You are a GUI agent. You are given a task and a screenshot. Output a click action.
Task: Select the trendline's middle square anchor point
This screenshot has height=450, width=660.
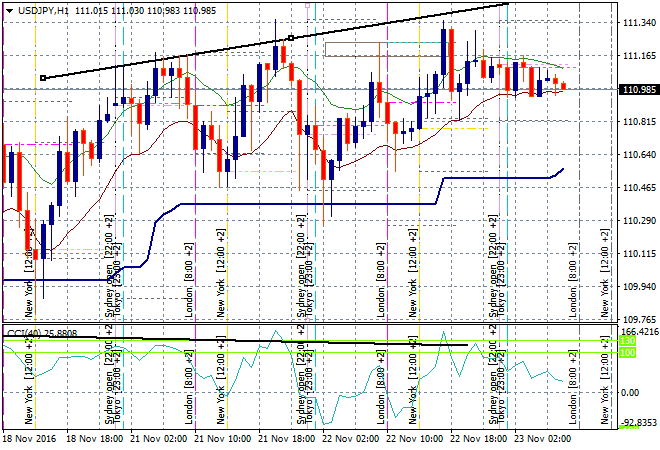point(291,38)
